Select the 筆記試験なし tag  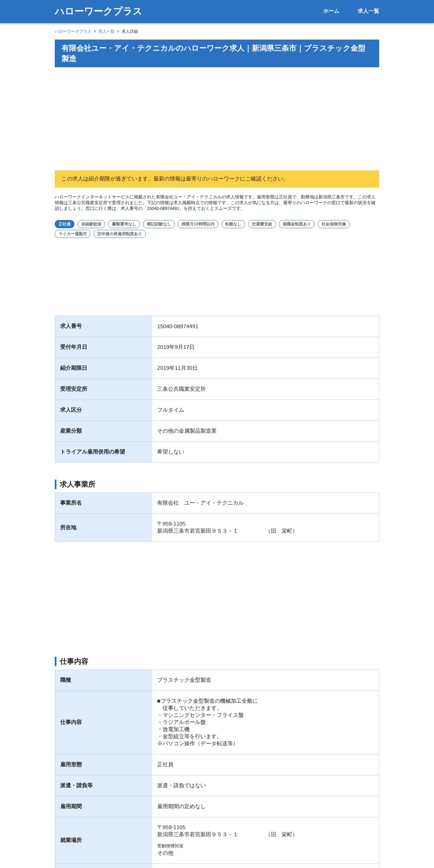coord(159,224)
